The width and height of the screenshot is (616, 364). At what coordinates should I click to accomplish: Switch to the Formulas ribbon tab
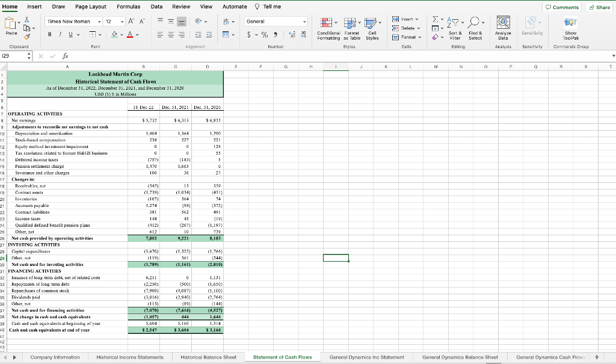[129, 7]
